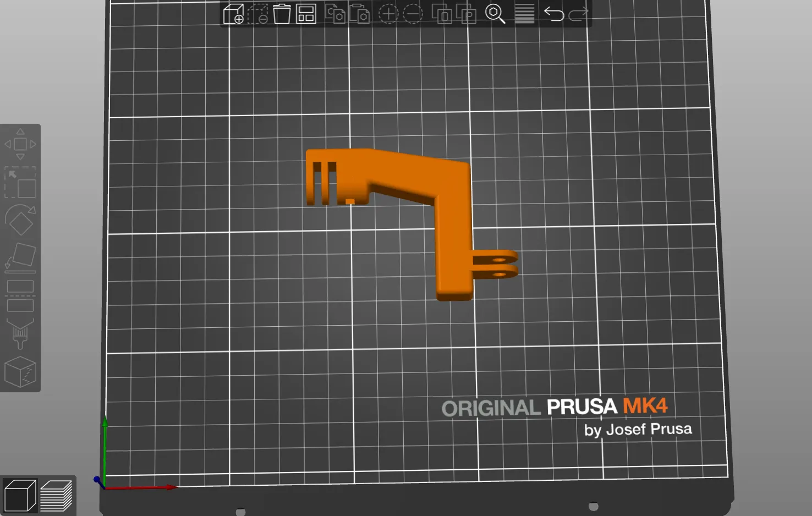Switch to the 3D editor view

point(20,496)
